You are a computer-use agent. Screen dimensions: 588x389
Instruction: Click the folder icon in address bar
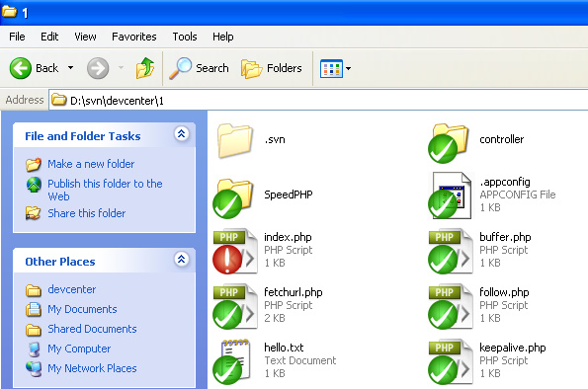(x=59, y=100)
